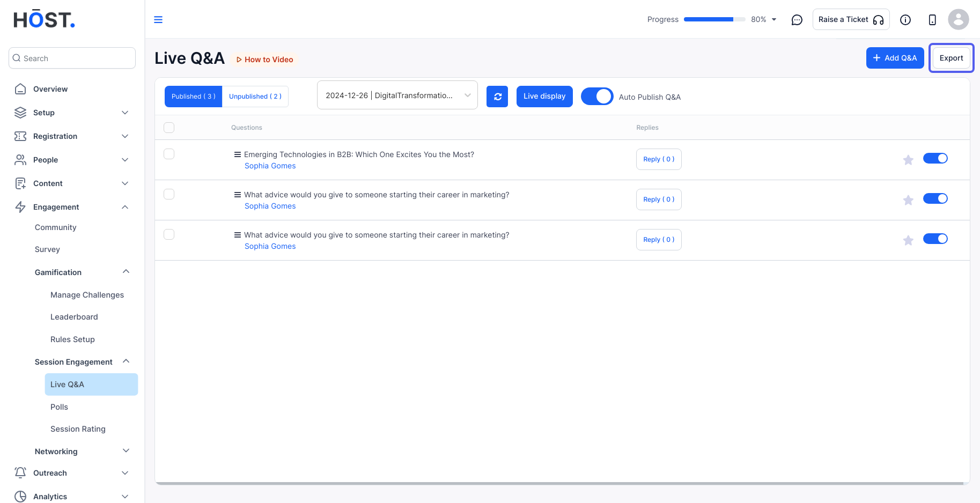Open the session selector dropdown 2024-12-26
The width and height of the screenshot is (980, 503).
click(x=397, y=95)
